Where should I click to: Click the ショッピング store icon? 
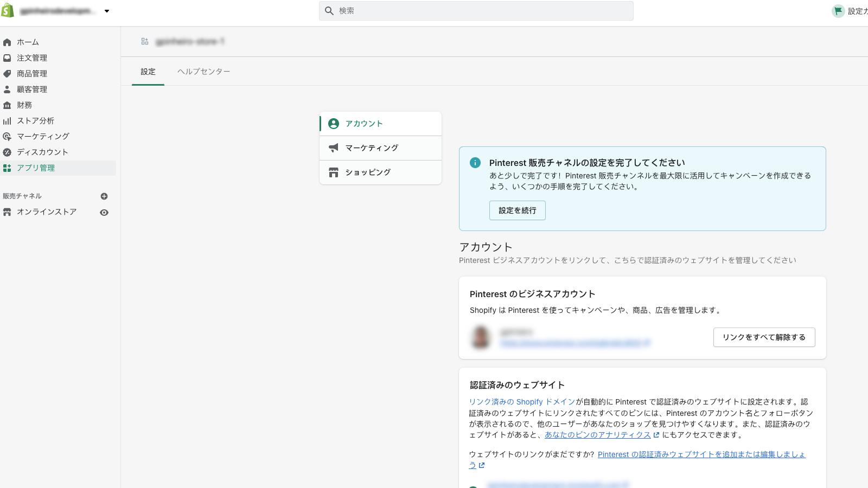tap(334, 172)
